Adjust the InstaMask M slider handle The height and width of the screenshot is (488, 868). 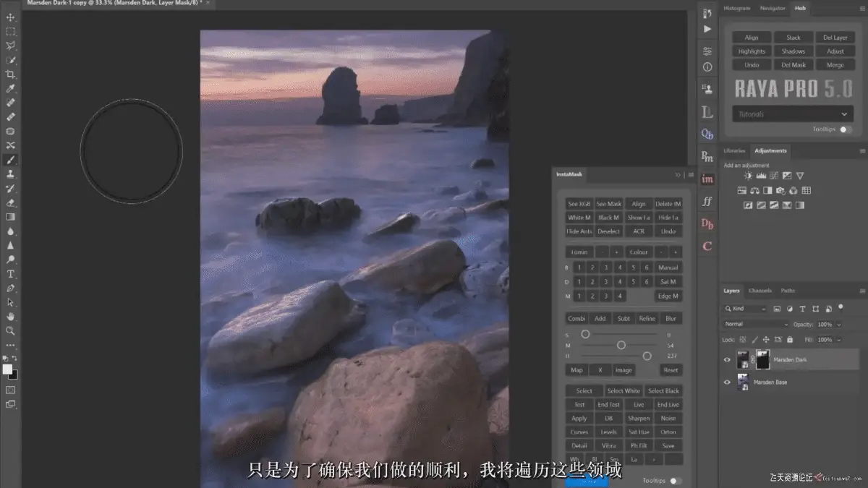621,346
